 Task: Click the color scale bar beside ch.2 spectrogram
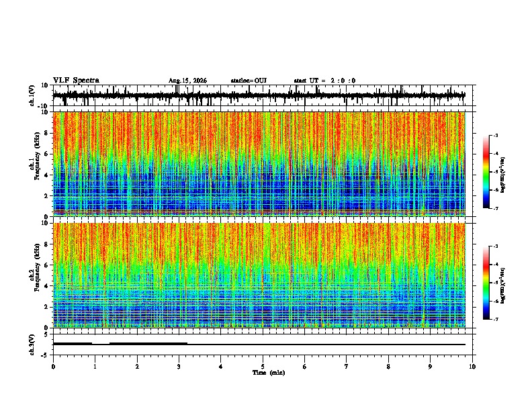coord(486,283)
